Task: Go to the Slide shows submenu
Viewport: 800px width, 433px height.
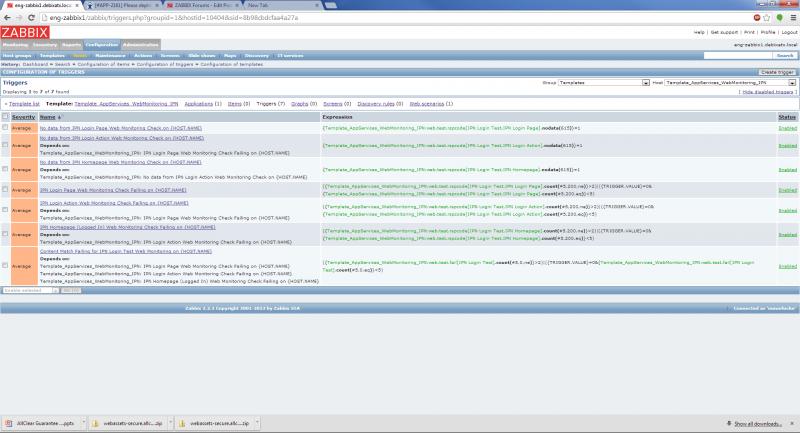Action: pos(202,56)
